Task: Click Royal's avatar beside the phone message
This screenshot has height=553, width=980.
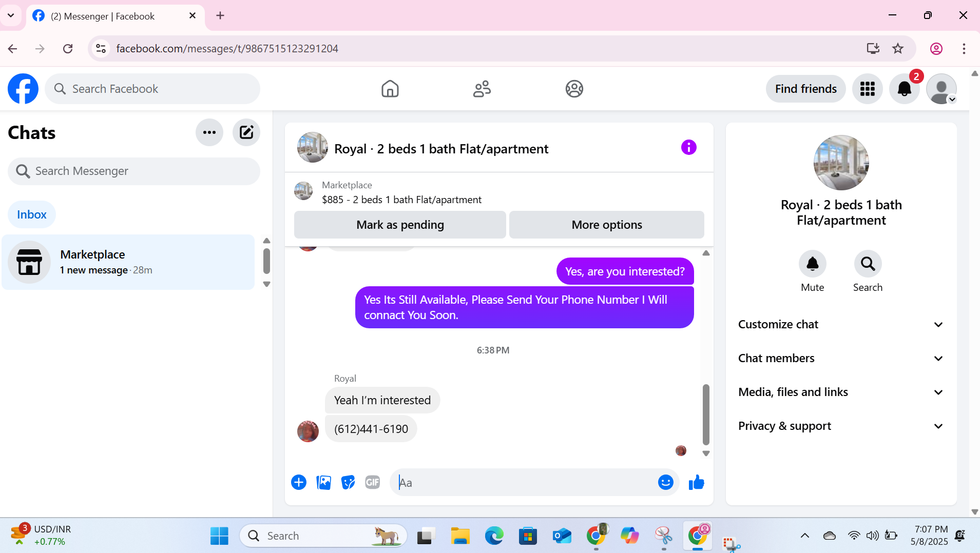Action: [x=308, y=431]
